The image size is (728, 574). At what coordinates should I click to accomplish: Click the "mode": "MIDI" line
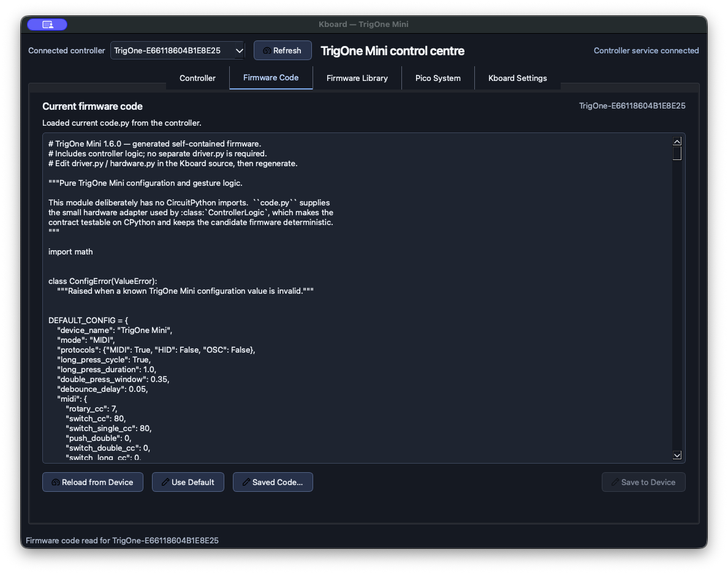pyautogui.click(x=86, y=340)
